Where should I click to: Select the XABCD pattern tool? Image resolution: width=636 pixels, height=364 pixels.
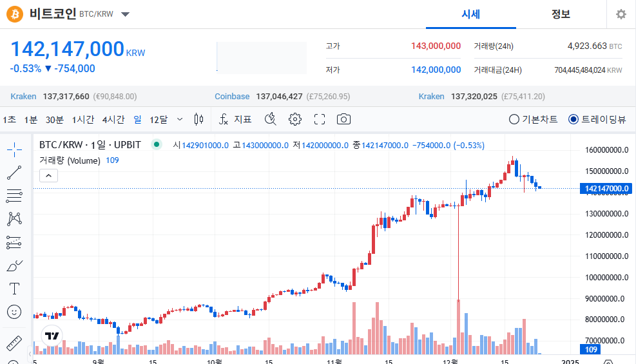coord(14,219)
